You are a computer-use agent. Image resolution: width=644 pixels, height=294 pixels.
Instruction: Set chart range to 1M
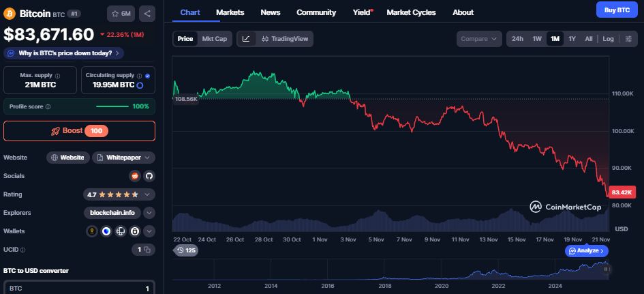pyautogui.click(x=555, y=39)
